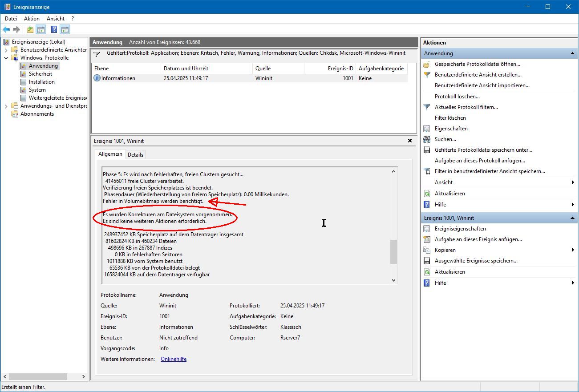Open the Onlinehilfe link
This screenshot has width=579, height=392.
[173, 359]
